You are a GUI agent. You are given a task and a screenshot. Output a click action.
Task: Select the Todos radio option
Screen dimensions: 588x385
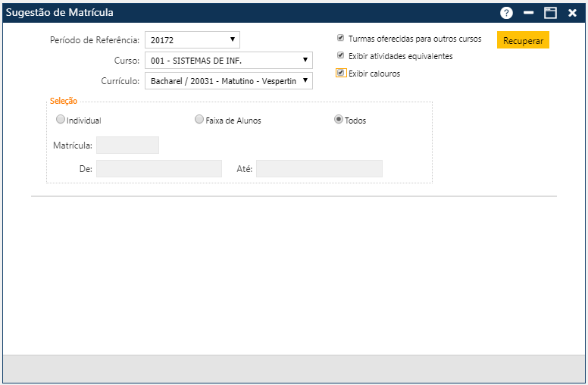point(339,120)
